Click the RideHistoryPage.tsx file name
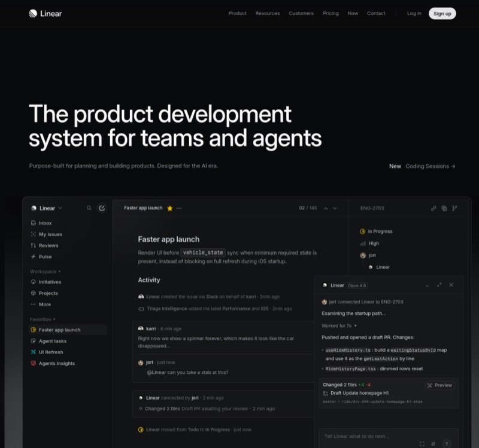Image resolution: width=479 pixels, height=448 pixels. click(x=350, y=369)
